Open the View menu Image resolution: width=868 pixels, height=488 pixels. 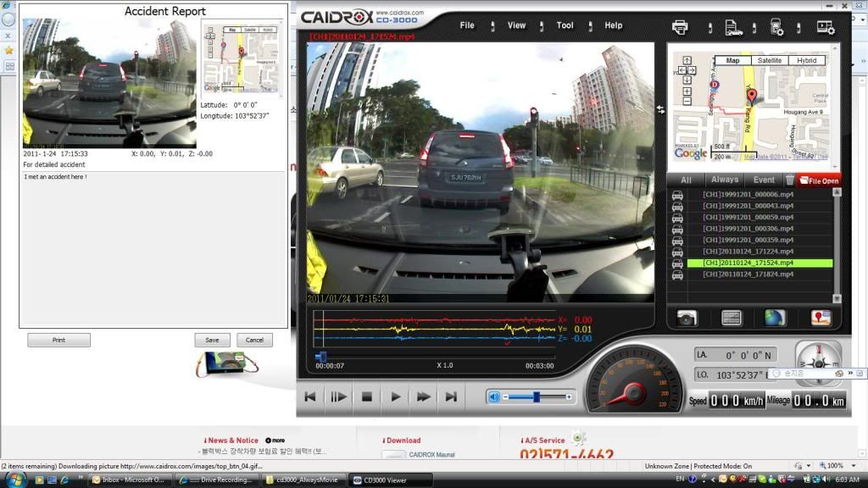516,25
